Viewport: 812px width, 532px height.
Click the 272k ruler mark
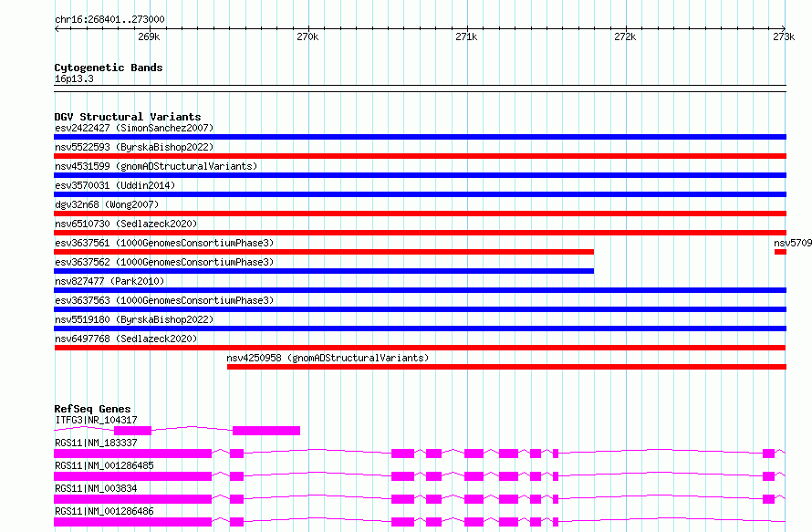point(625,37)
